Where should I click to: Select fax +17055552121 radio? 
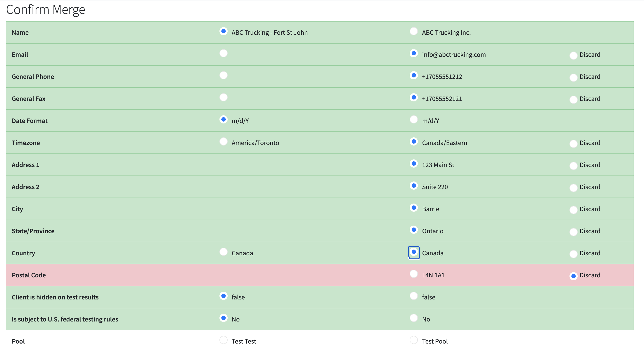click(414, 97)
